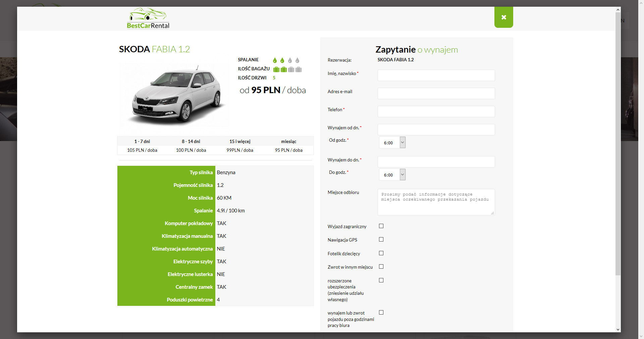Click the second green fuel drop icon
Viewport: 644px width, 339px height.
point(282,60)
